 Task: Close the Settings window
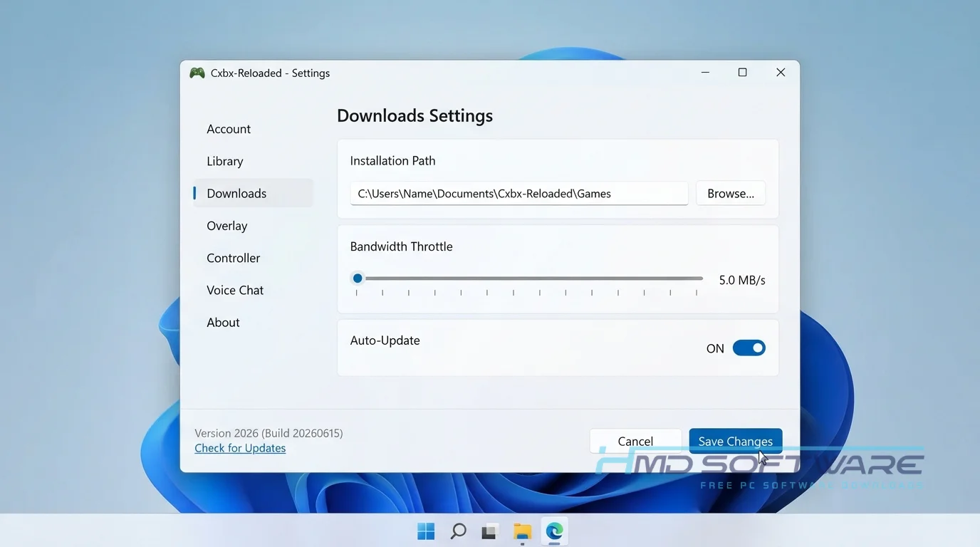pyautogui.click(x=781, y=73)
